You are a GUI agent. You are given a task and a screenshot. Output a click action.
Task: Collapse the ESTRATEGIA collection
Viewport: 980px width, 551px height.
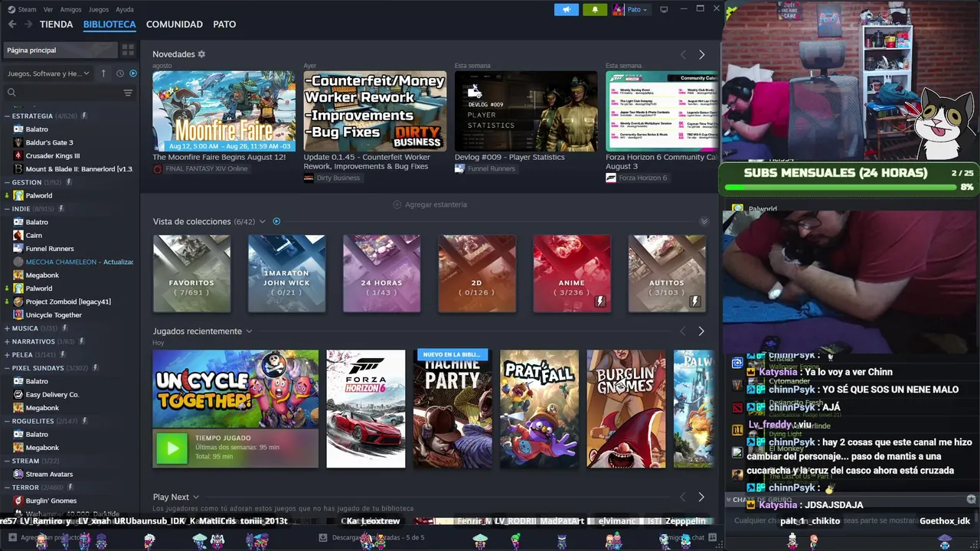coord(7,116)
